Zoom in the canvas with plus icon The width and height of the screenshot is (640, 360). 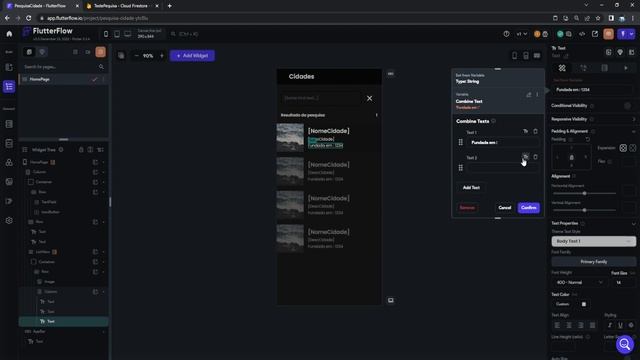tap(162, 56)
